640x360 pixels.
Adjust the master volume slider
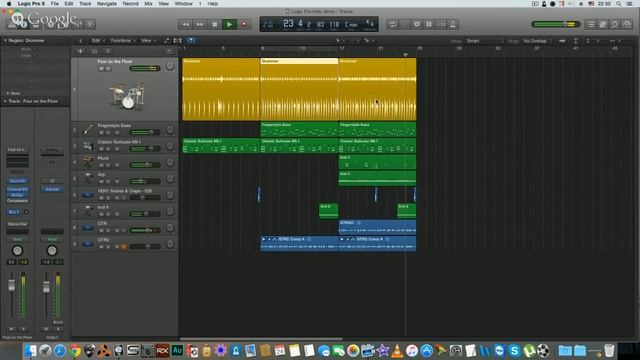click(x=556, y=24)
